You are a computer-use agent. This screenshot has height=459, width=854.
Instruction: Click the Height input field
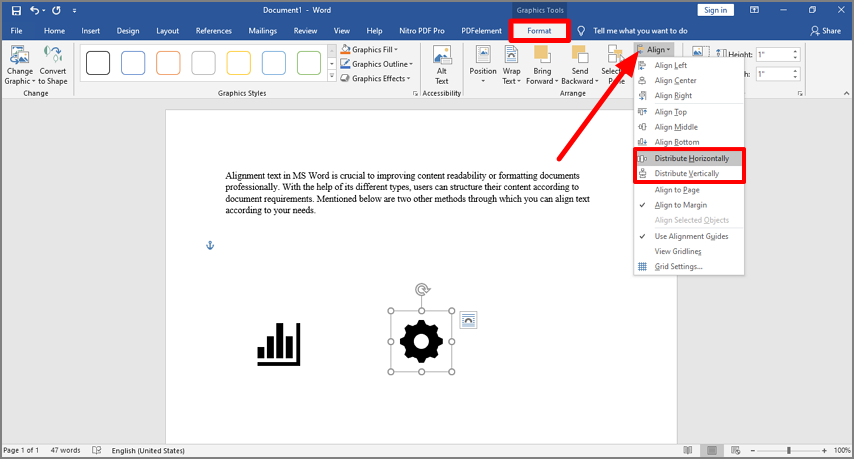click(x=774, y=54)
